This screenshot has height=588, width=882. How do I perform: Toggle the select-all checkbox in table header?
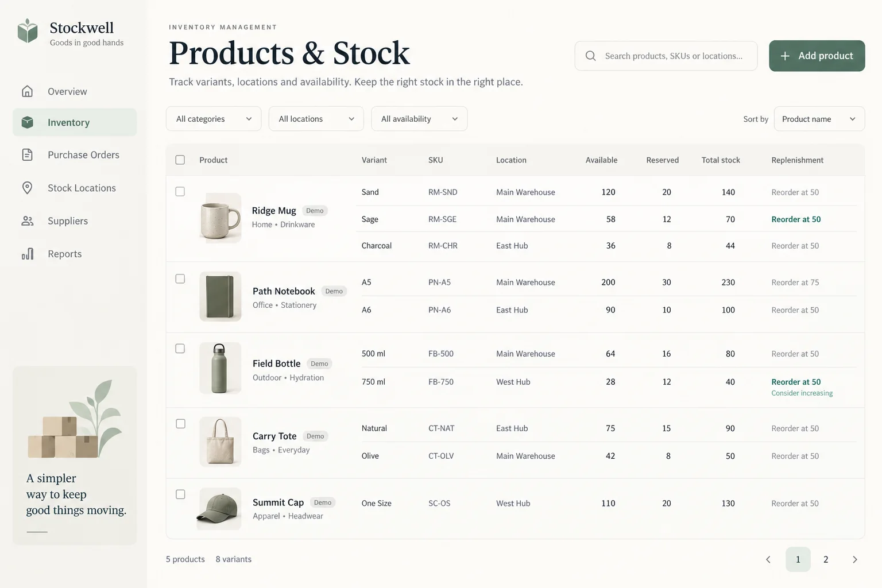coord(180,160)
